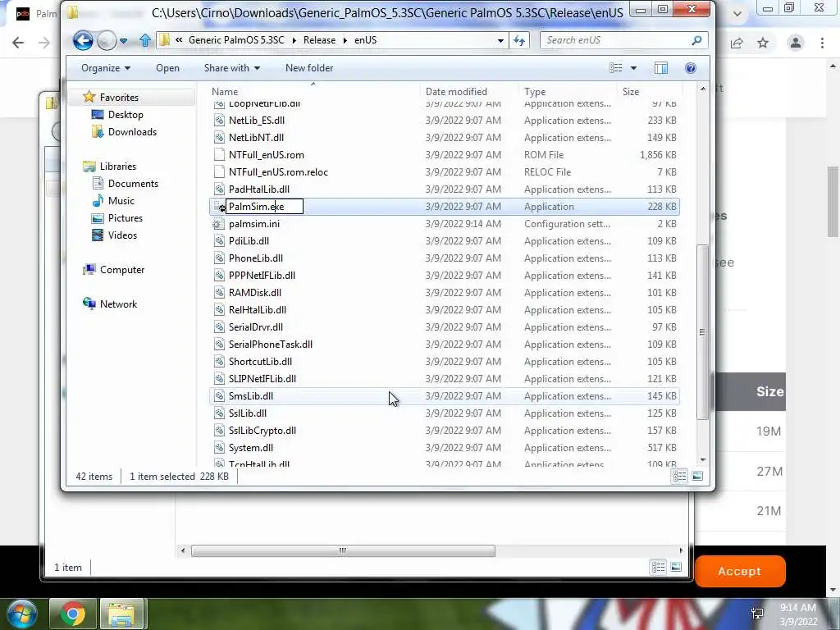
Task: Click the magnifier icon in search box
Action: point(696,40)
